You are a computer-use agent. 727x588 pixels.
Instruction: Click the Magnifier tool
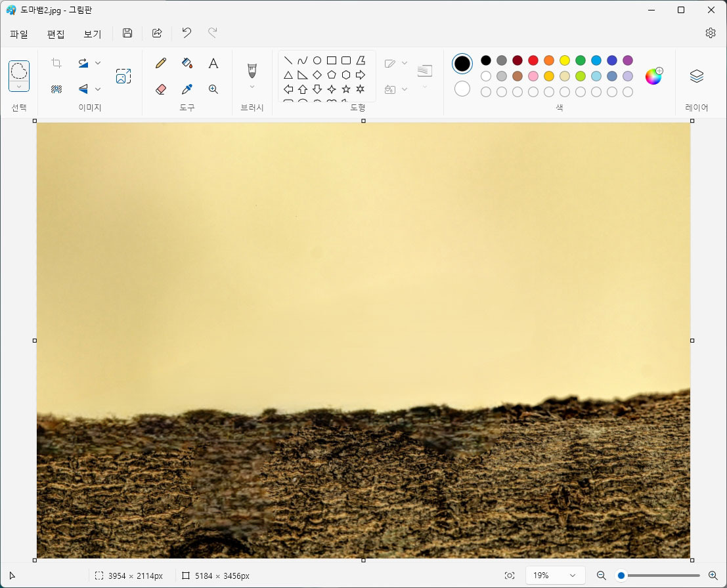213,89
